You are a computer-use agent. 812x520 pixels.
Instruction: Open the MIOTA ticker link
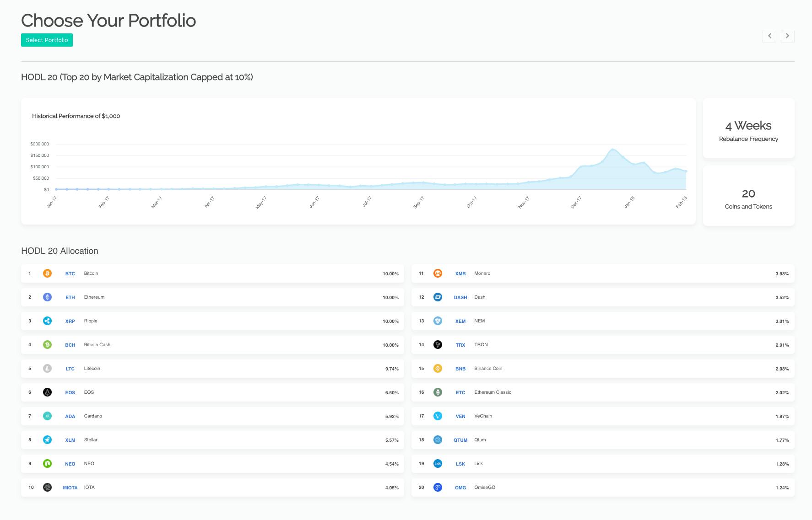point(70,488)
